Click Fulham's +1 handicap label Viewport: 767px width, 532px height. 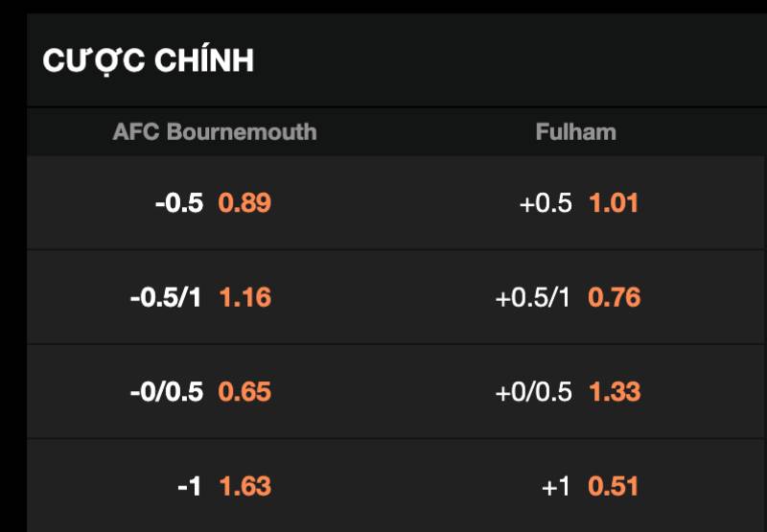coord(556,486)
